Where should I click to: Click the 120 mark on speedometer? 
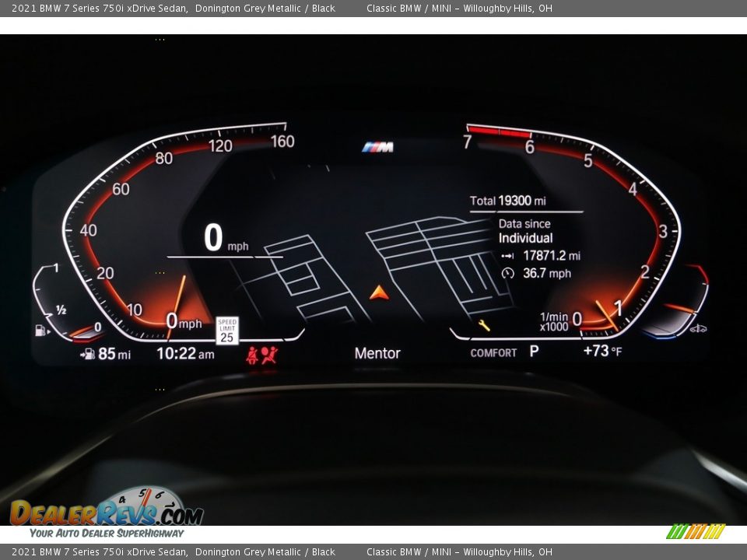[220, 145]
